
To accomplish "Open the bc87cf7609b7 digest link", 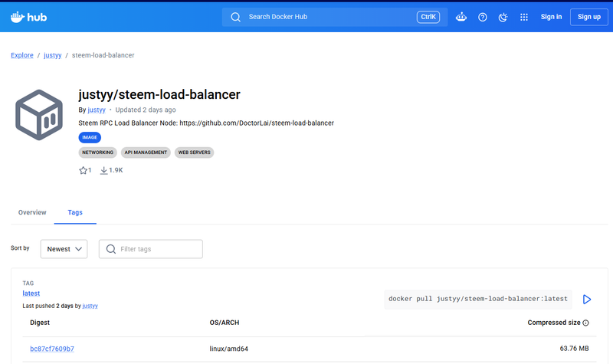I will tap(52, 349).
